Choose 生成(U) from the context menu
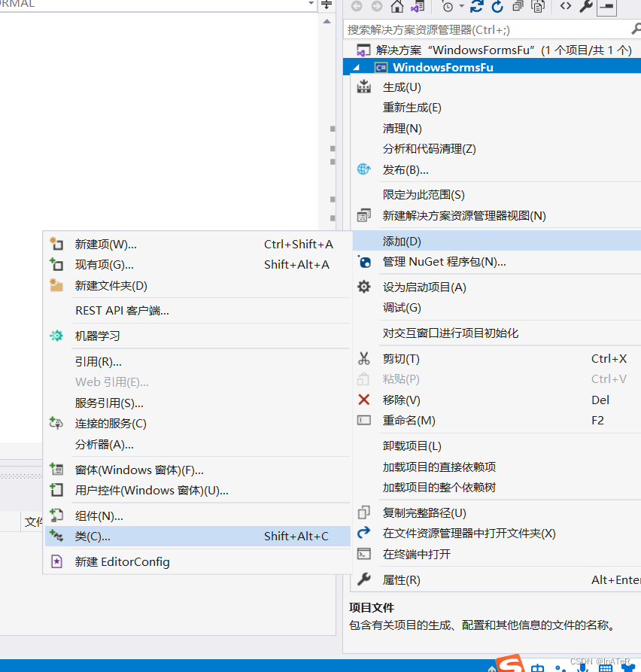 (497, 87)
